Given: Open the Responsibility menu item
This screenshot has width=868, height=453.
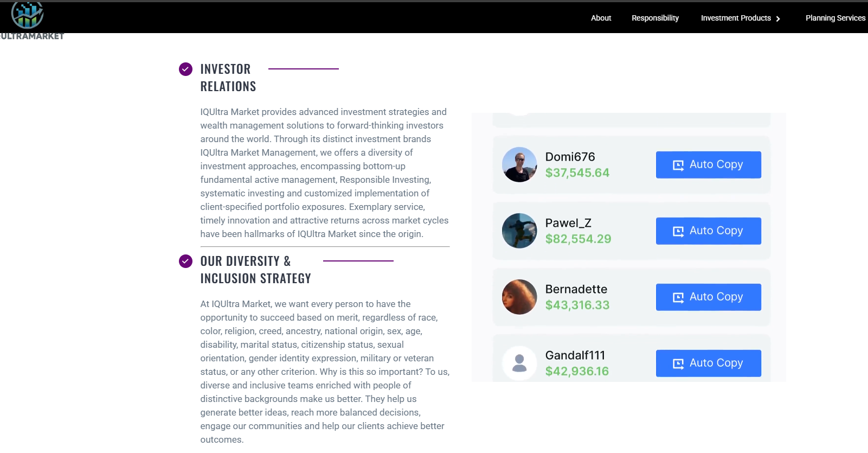Looking at the screenshot, I should point(655,18).
